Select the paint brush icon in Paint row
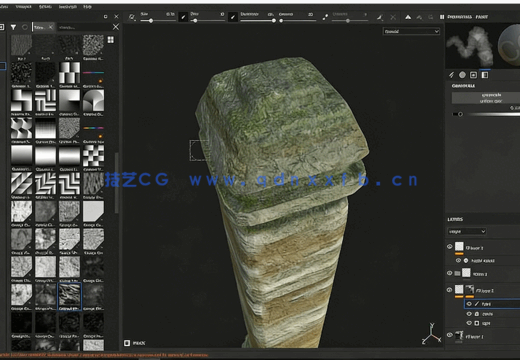This screenshot has width=520, height=360. (x=477, y=304)
